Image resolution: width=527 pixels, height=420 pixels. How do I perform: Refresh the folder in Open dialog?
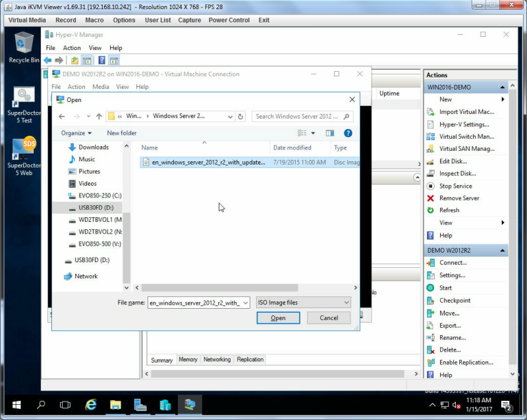[240, 117]
